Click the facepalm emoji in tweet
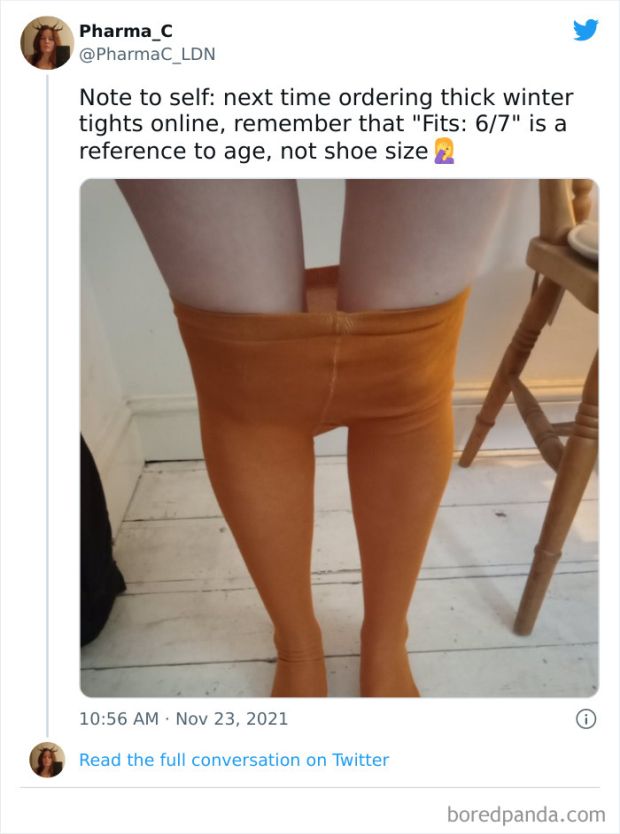Viewport: 620px width, 834px height. tap(444, 151)
